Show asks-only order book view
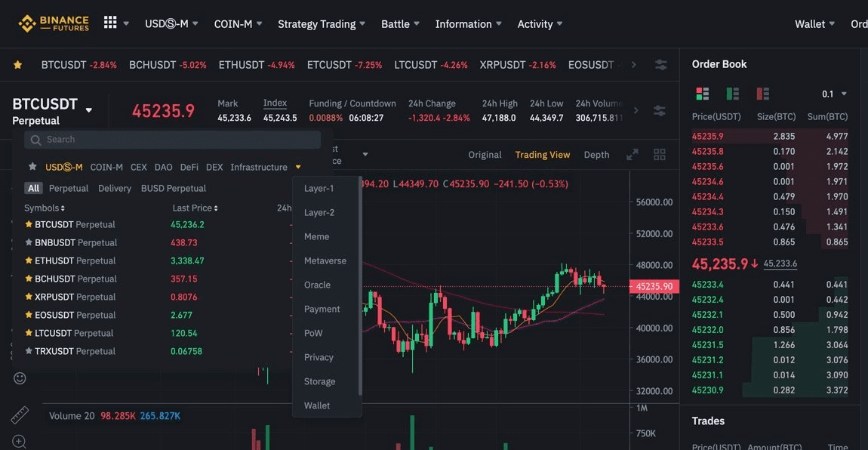 762,94
